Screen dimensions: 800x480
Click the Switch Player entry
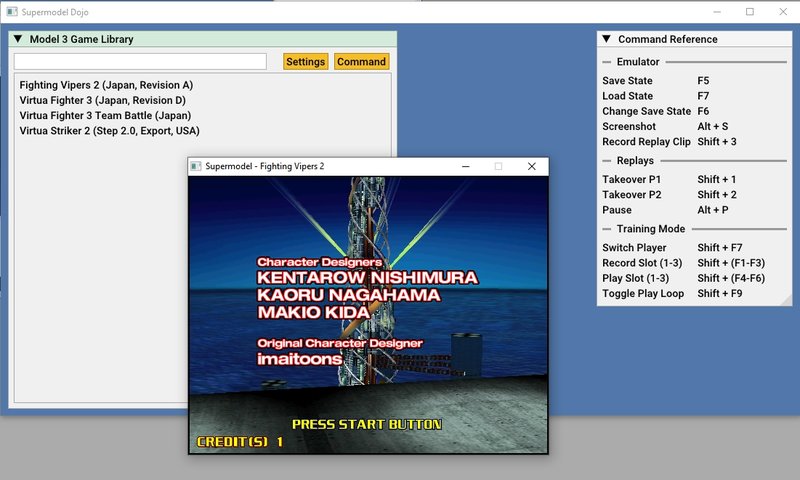tap(634, 248)
